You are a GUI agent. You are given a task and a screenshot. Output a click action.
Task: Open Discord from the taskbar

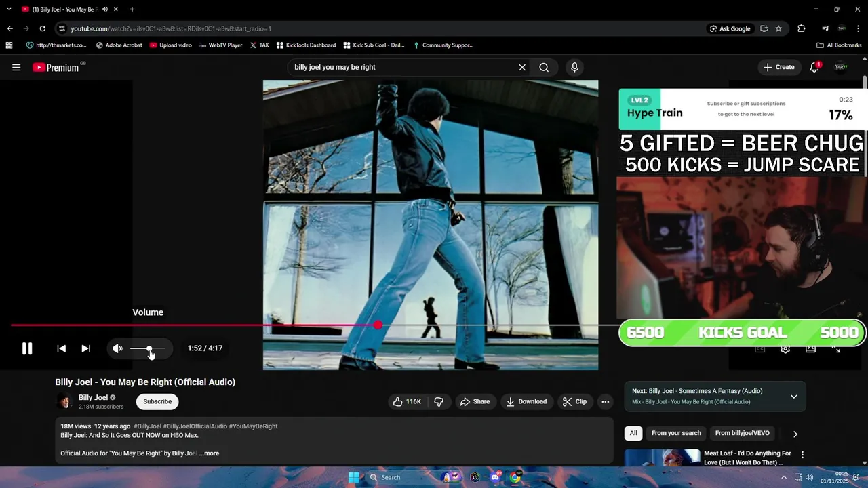496,477
